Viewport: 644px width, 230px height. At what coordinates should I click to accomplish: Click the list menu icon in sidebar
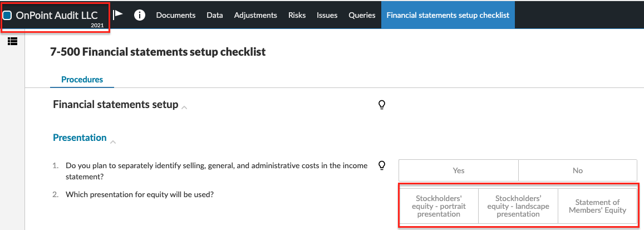pyautogui.click(x=12, y=41)
